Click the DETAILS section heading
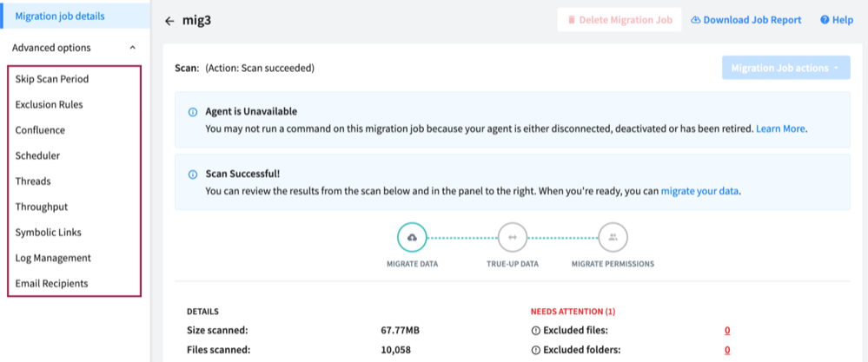This screenshot has width=868, height=362. (202, 312)
